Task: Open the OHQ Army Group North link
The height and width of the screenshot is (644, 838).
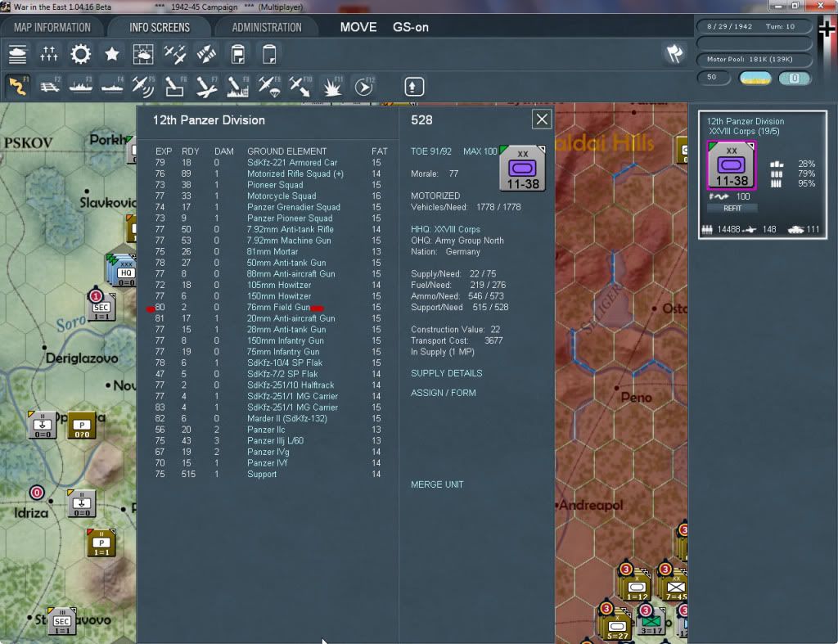Action: click(x=457, y=241)
